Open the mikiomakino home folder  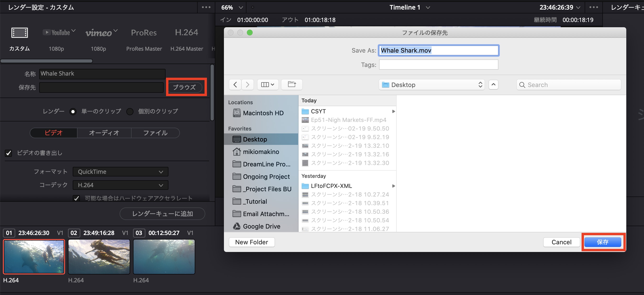point(261,152)
